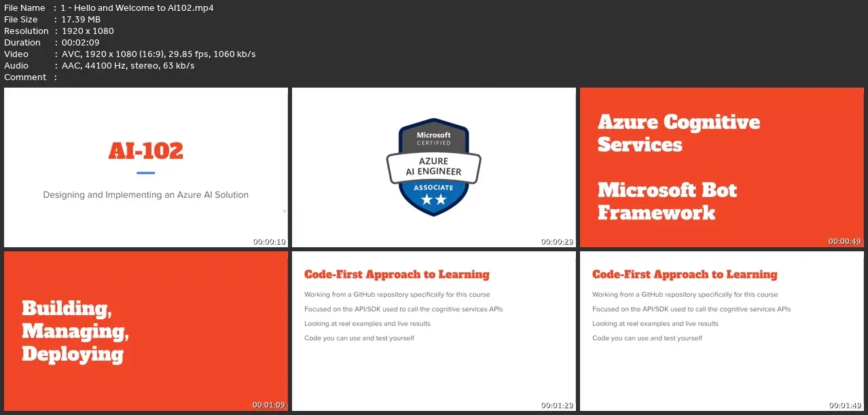This screenshot has height=415, width=868.
Task: Select the thumbnail stamped 00:01:49
Action: (721, 331)
